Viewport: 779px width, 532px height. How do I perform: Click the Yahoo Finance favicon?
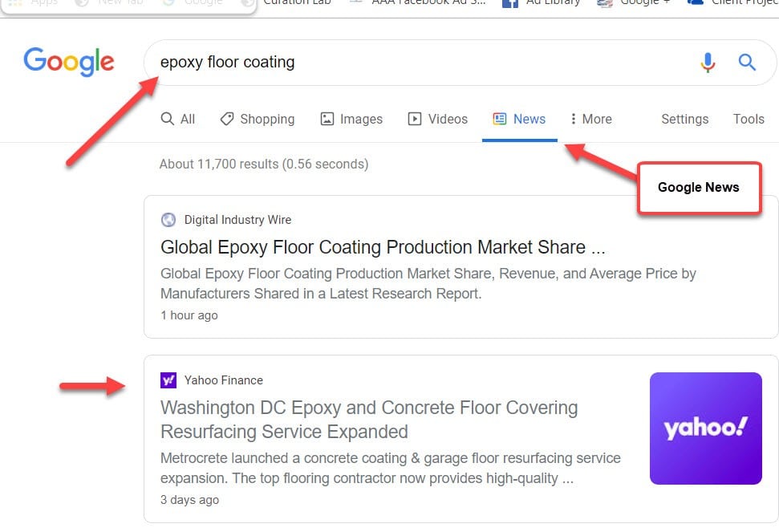[168, 380]
